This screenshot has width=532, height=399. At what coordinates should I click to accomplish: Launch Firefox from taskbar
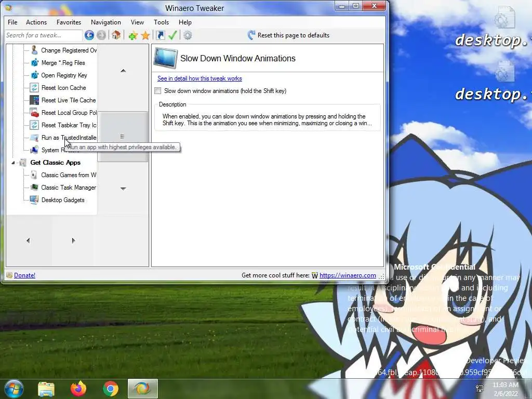[x=78, y=389]
